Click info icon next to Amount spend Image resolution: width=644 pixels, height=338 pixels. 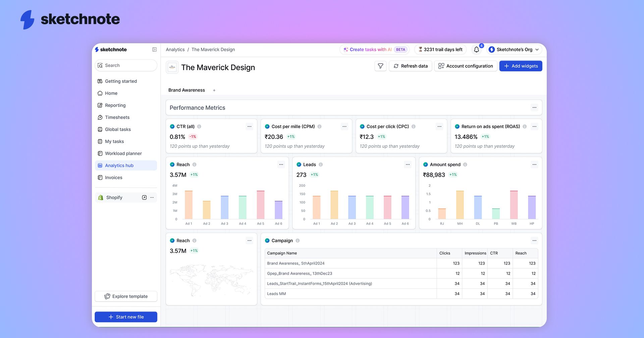465,165
